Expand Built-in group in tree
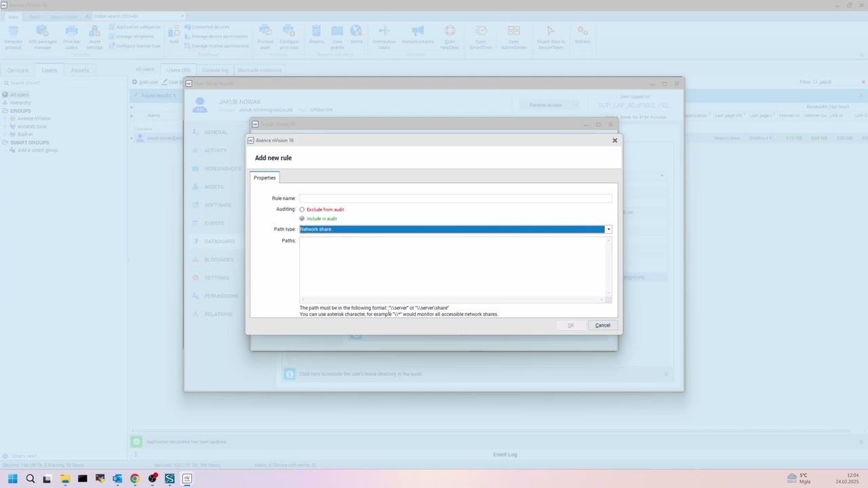This screenshot has height=488, width=868. 5,134
